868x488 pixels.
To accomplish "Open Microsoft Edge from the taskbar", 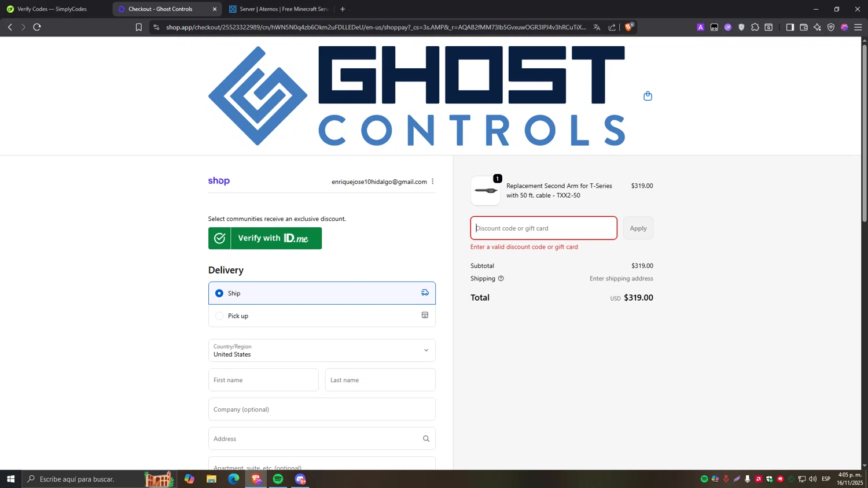I will 234,479.
